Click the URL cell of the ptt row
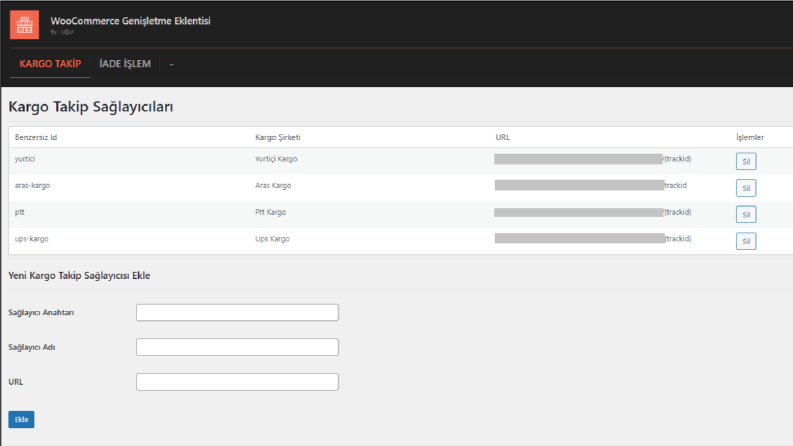 pyautogui.click(x=593, y=212)
